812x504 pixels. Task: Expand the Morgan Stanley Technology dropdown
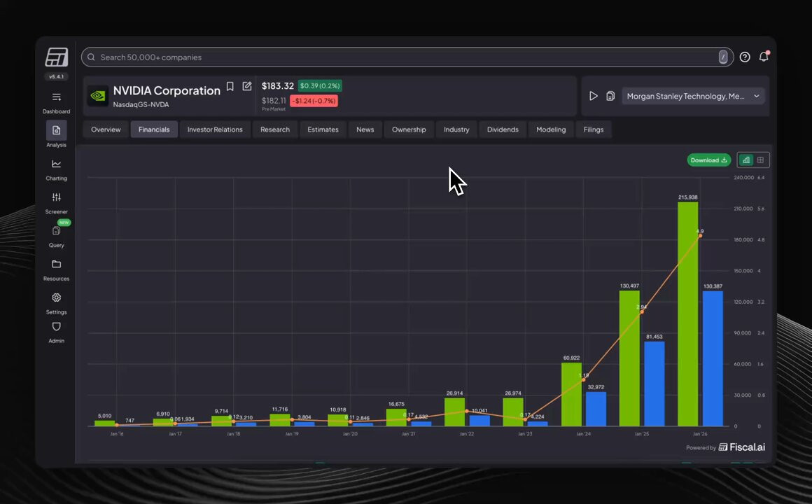tap(694, 97)
